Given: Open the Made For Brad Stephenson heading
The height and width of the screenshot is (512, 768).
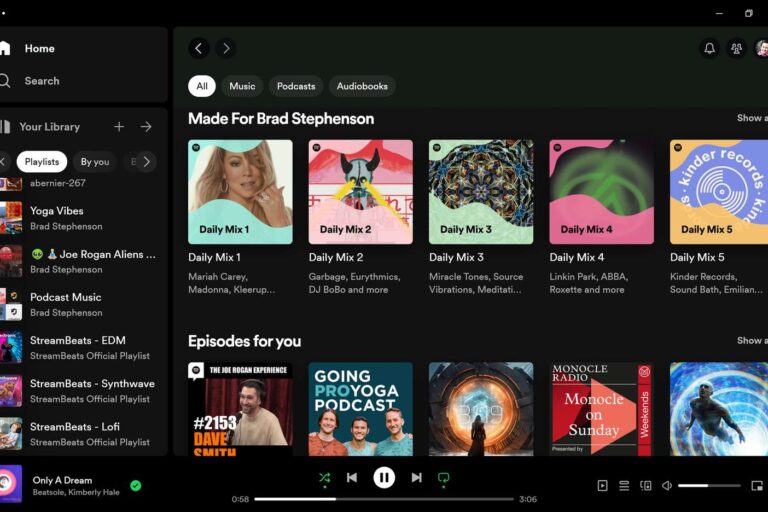Looking at the screenshot, I should tap(281, 119).
